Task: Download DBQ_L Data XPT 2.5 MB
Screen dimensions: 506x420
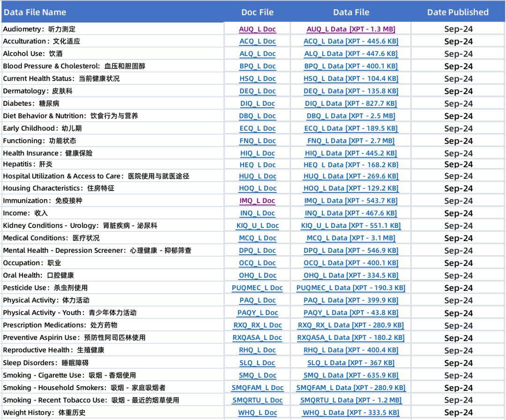Action: [x=351, y=116]
